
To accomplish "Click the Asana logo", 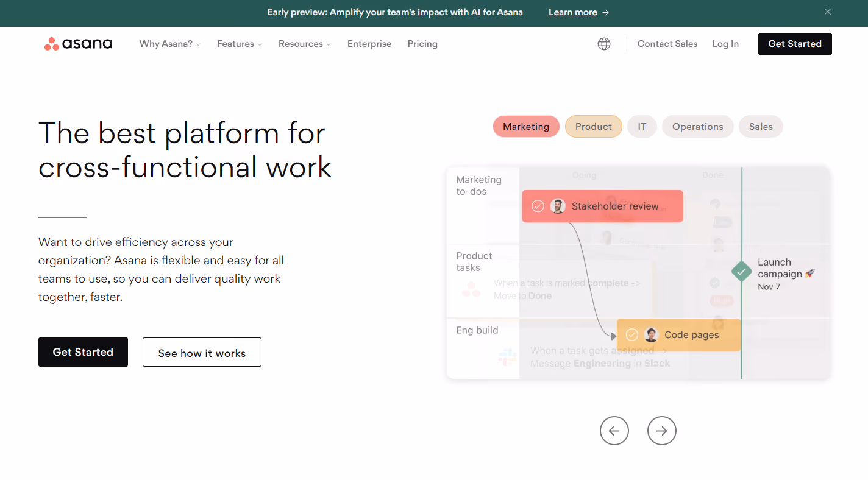I will click(78, 44).
